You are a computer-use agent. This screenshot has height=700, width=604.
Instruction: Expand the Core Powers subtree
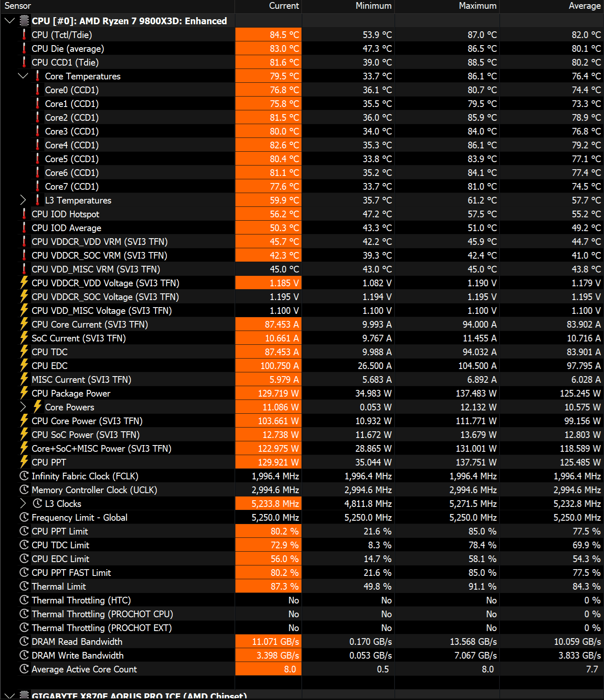23,407
